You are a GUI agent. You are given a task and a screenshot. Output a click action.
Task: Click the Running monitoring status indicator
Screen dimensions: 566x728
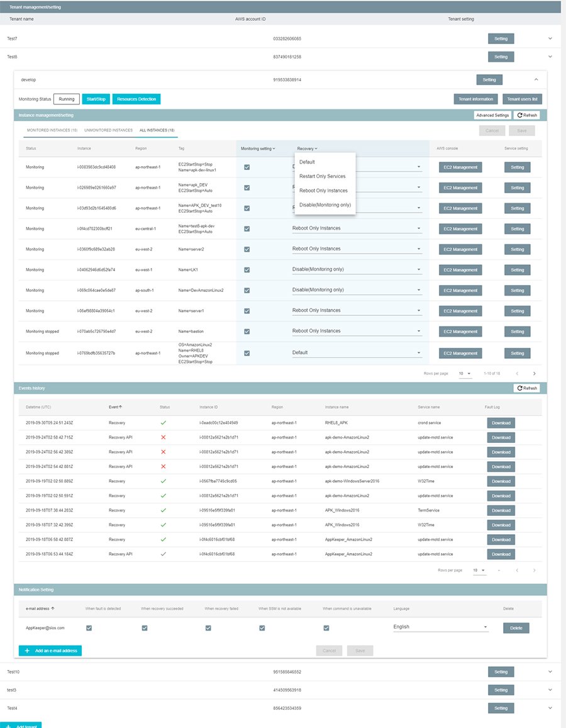(66, 99)
